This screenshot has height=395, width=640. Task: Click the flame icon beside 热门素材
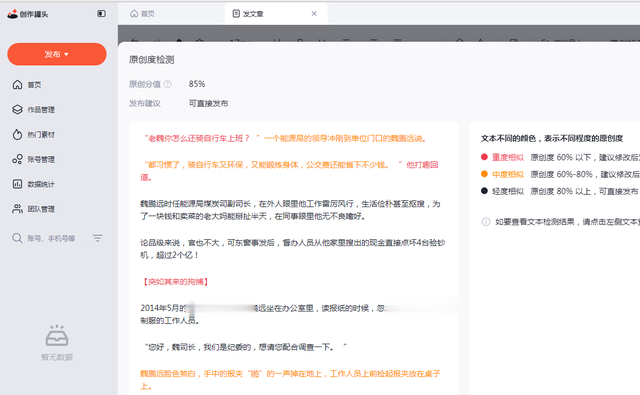click(x=17, y=134)
